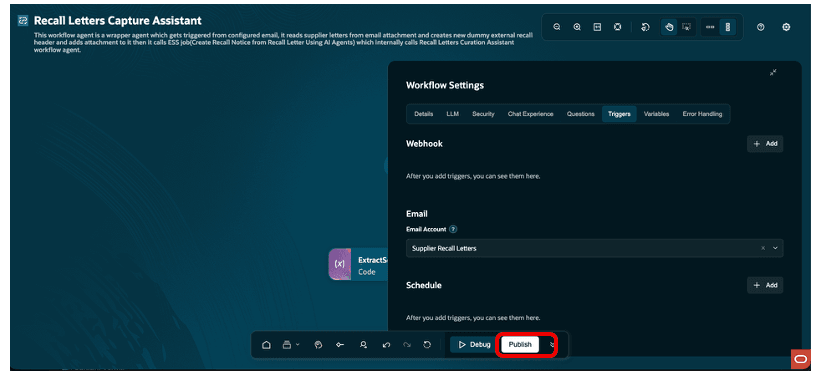This screenshot has height=379, width=822.
Task: Click the workflow description text under title
Action: (283, 42)
